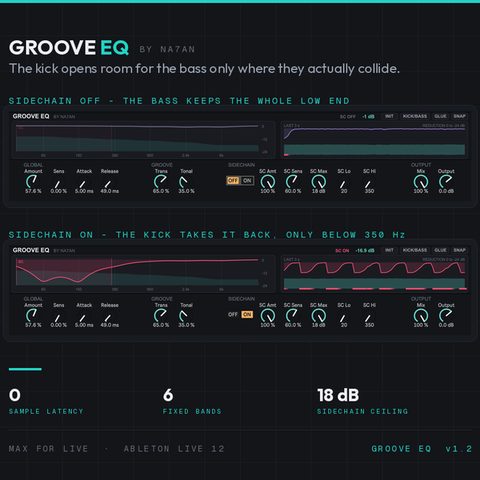Select Trans knob in Sidechain Off panel
This screenshot has height=480, width=480.
click(160, 182)
